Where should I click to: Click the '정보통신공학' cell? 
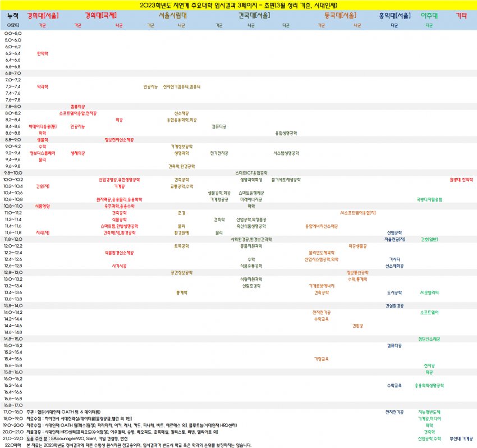pos(358,272)
